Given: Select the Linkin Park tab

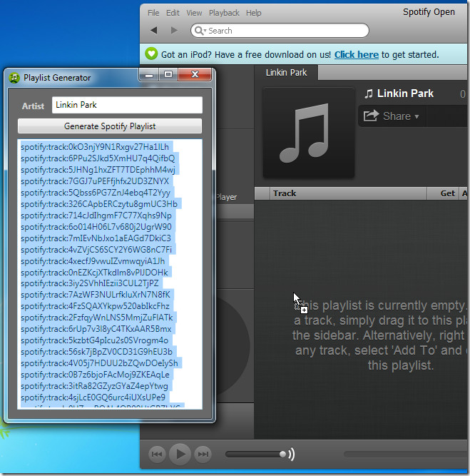Looking at the screenshot, I should point(286,73).
